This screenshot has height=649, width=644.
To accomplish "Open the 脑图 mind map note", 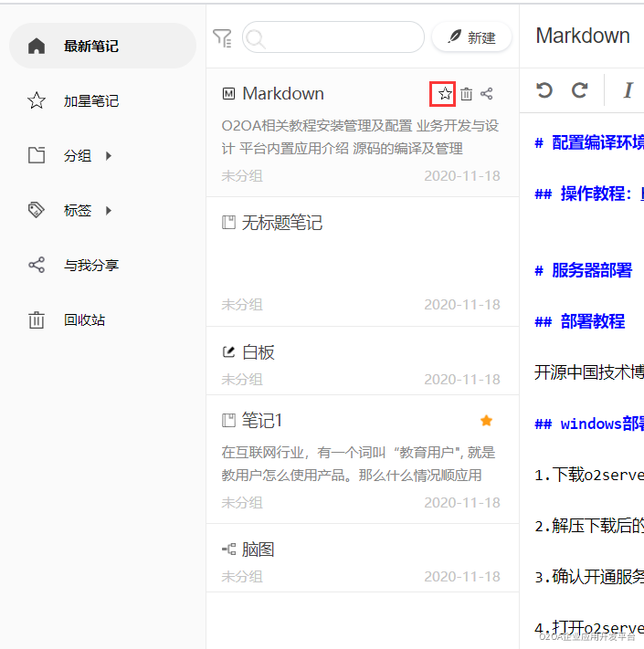I will (363, 558).
